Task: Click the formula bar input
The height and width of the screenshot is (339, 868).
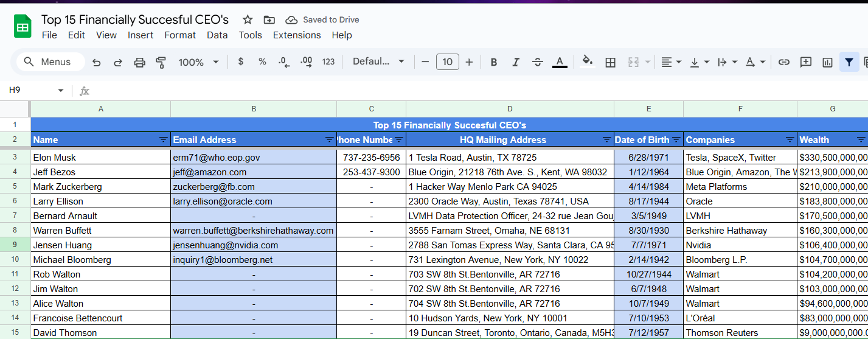Action: [x=481, y=91]
